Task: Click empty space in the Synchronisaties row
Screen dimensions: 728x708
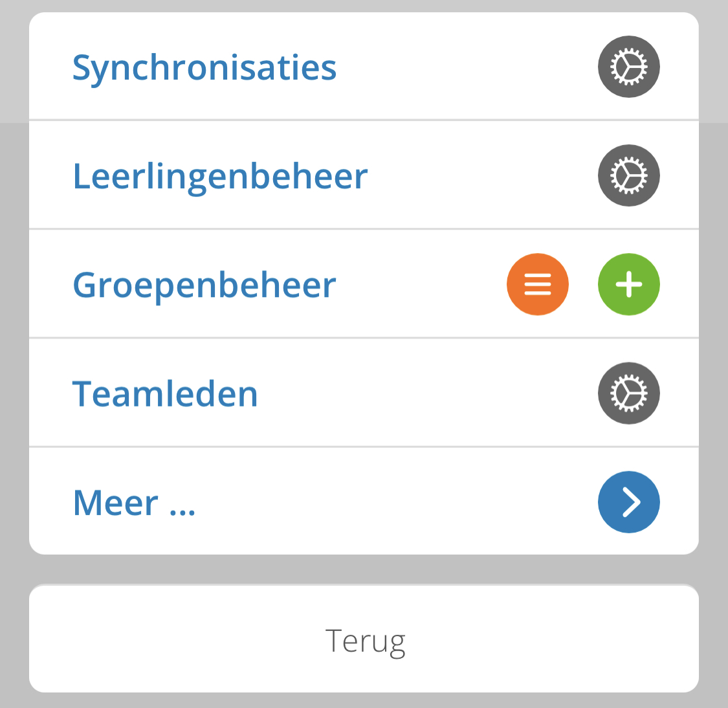Action: 464,67
